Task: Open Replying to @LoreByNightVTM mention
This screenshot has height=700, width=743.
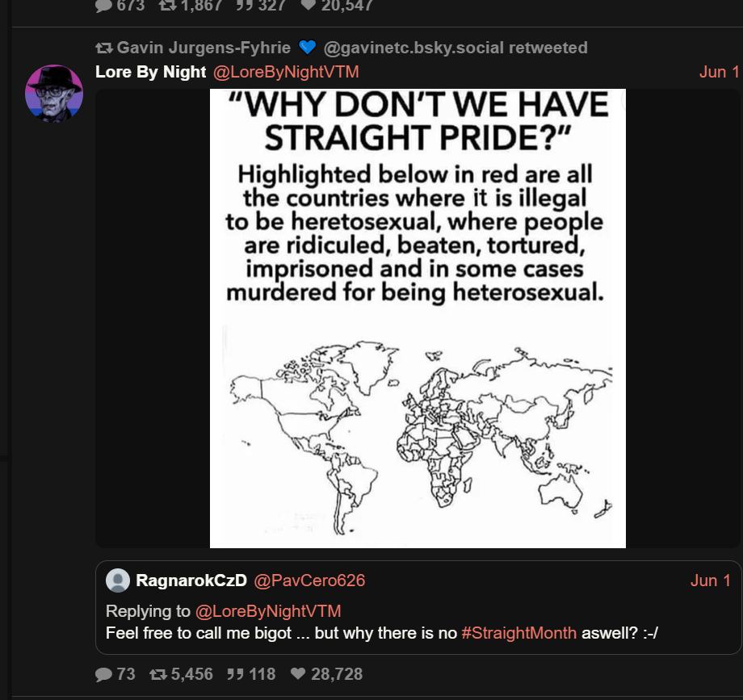Action: click(268, 611)
